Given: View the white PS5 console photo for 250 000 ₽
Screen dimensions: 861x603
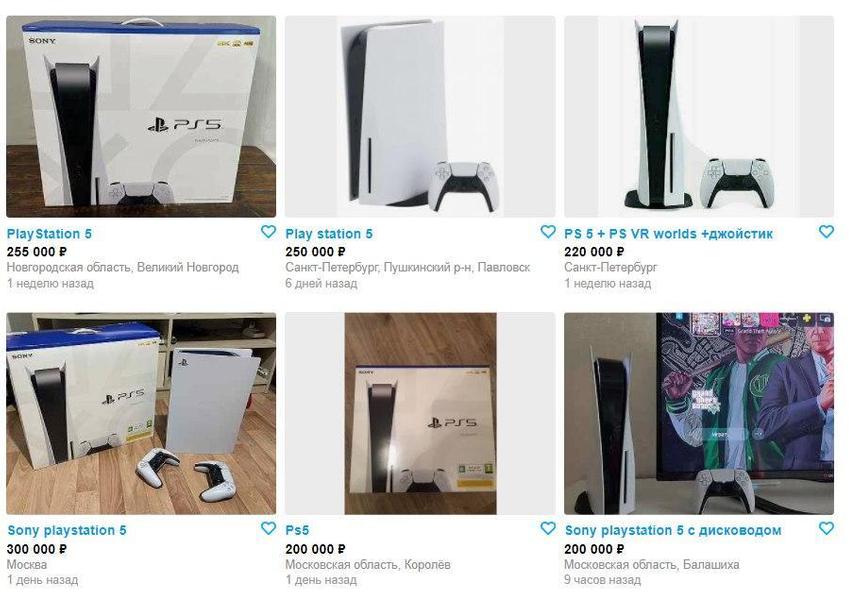Looking at the screenshot, I should [x=420, y=116].
